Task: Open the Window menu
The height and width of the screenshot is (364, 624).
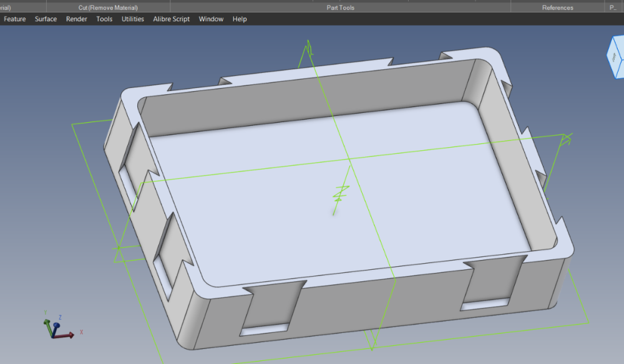Action: click(211, 19)
